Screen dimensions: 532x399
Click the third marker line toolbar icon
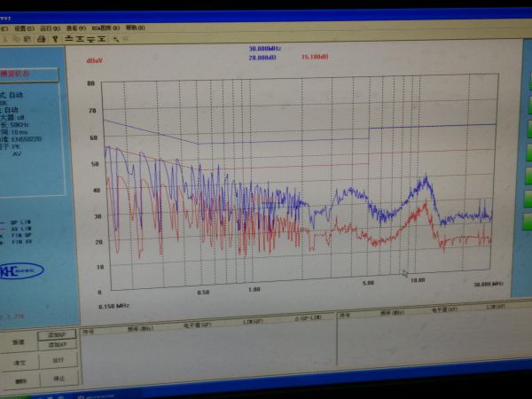tap(90, 39)
